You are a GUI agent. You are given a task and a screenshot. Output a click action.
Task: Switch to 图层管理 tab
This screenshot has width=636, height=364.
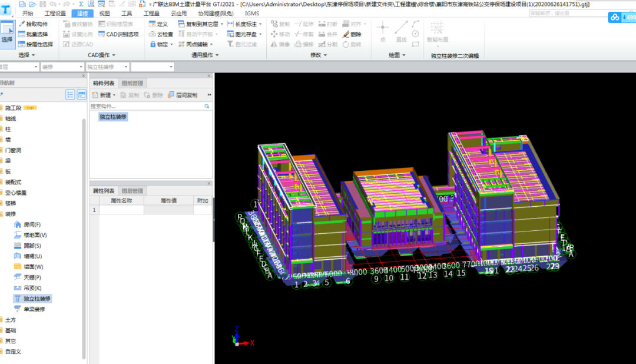click(132, 191)
